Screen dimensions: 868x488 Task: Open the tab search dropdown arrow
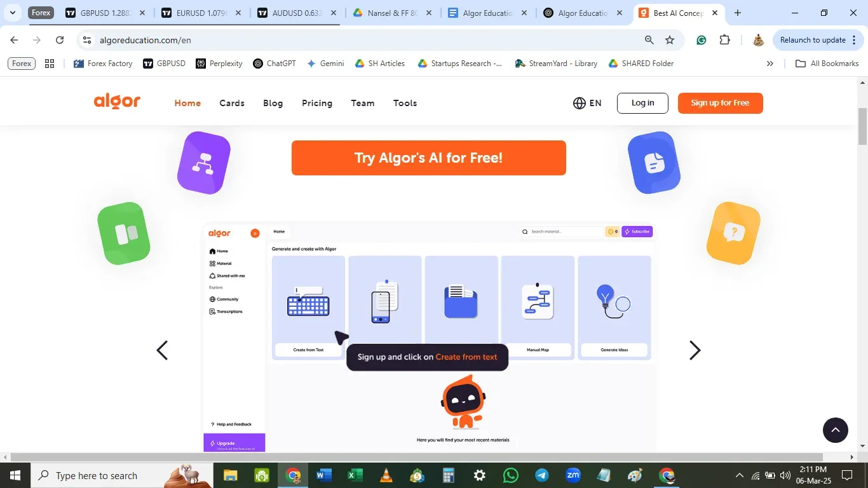pyautogui.click(x=12, y=13)
